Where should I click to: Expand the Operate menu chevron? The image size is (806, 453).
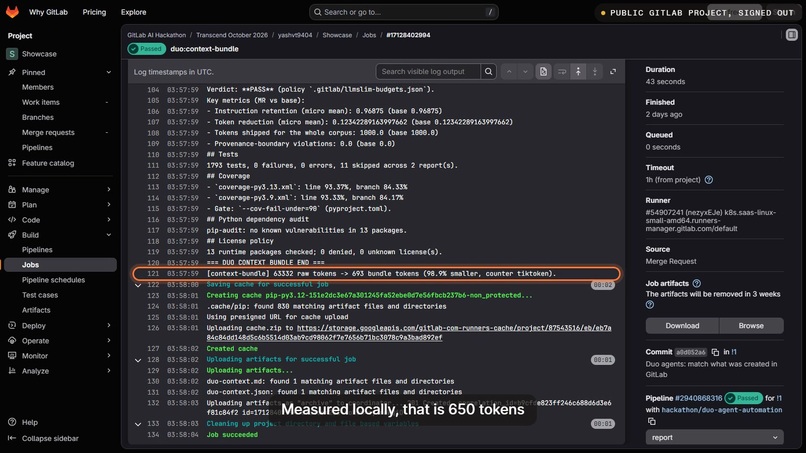coord(108,340)
